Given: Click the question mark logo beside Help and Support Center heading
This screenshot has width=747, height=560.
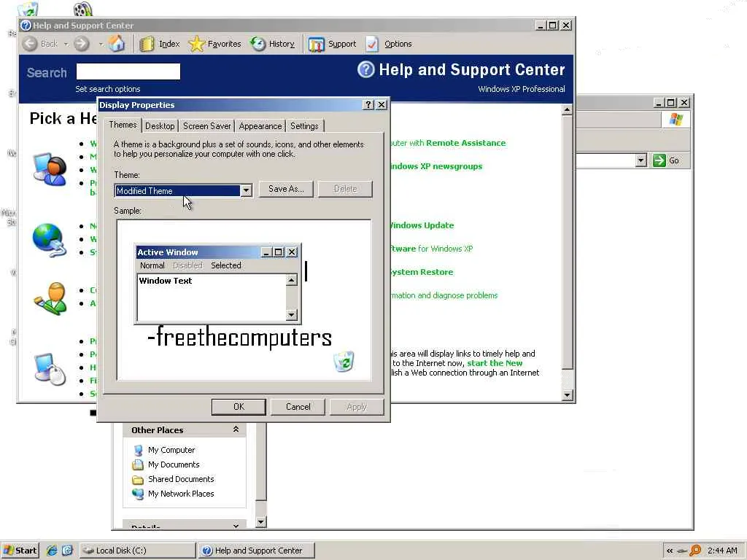Looking at the screenshot, I should tap(366, 69).
